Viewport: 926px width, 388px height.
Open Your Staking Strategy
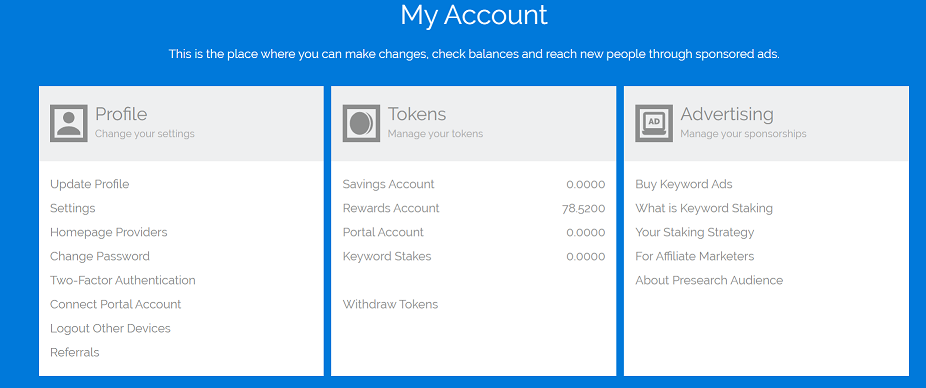coord(694,232)
